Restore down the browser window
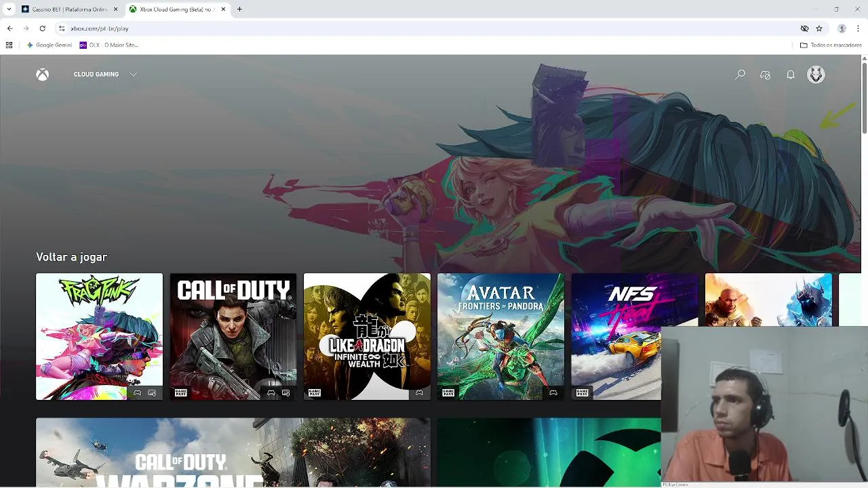The image size is (868, 488). (836, 9)
